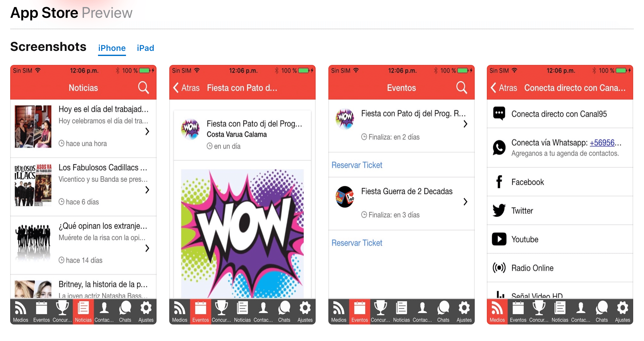The image size is (644, 341).
Task: Tap the search magnifier in Eventos header
Action: coord(462,87)
